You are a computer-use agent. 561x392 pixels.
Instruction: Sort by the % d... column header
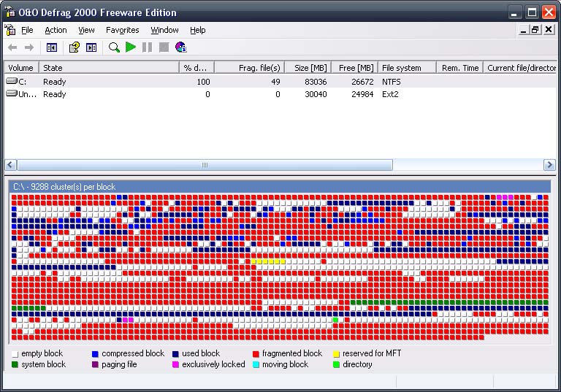tap(196, 68)
